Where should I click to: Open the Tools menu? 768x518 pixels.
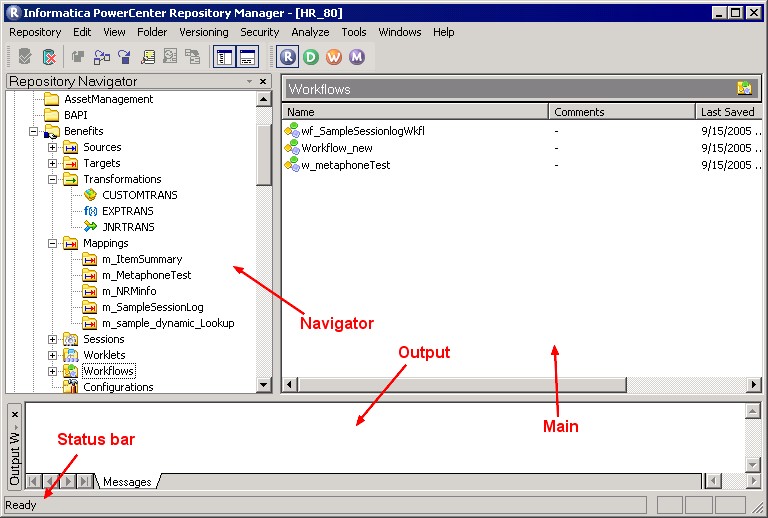(354, 32)
